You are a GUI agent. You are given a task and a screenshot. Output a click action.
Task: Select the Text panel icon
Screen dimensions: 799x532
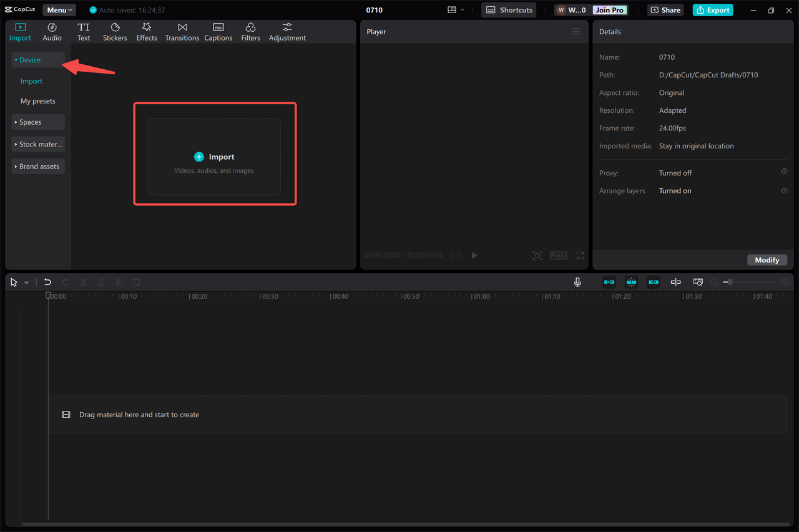pos(84,31)
